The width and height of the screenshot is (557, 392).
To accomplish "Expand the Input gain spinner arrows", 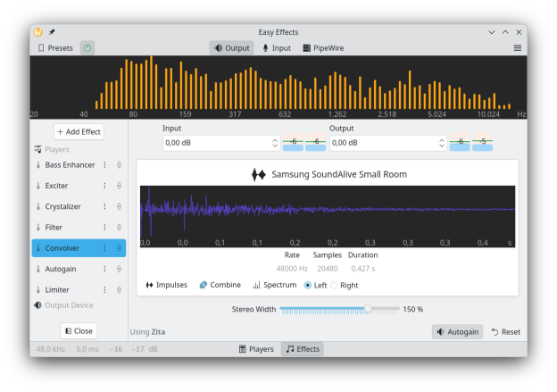I will click(x=274, y=143).
